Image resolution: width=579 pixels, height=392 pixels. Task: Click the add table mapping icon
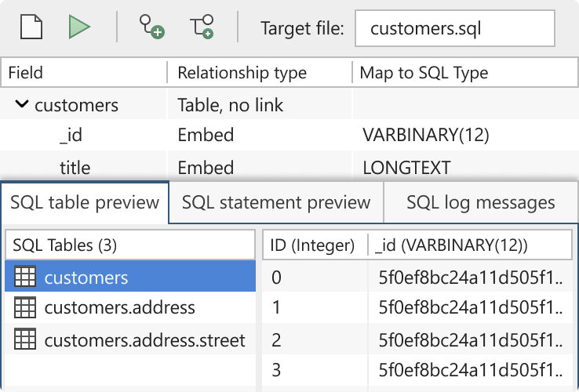202,27
